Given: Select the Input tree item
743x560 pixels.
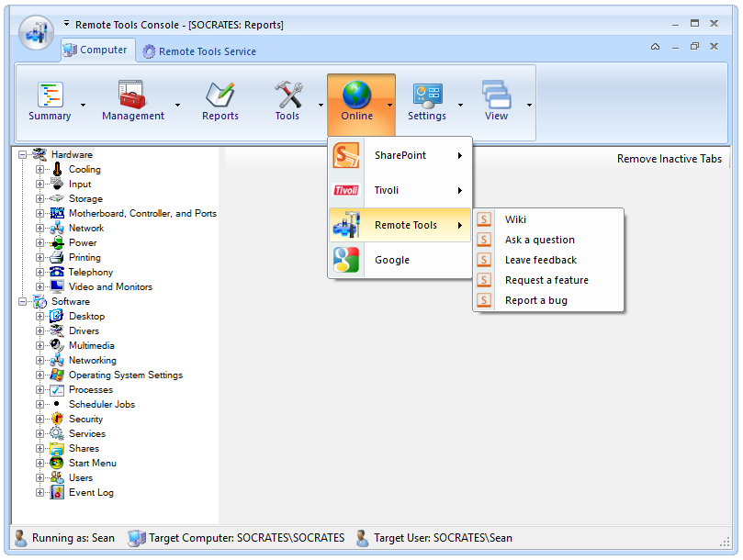Looking at the screenshot, I should [x=80, y=184].
